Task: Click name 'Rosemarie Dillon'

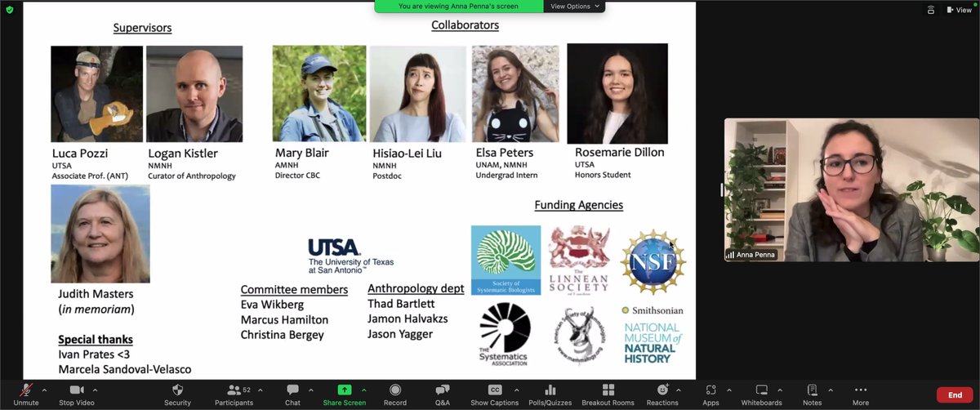Action: coord(620,153)
